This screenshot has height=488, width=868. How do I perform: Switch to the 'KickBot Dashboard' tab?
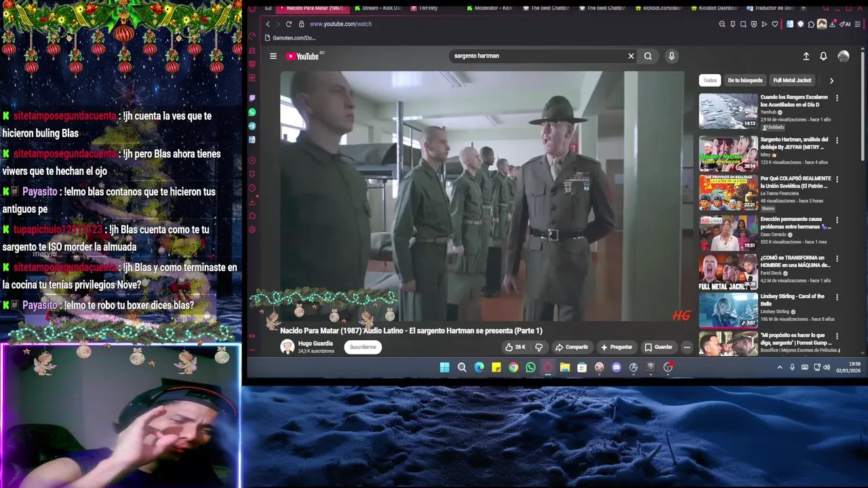pos(714,8)
